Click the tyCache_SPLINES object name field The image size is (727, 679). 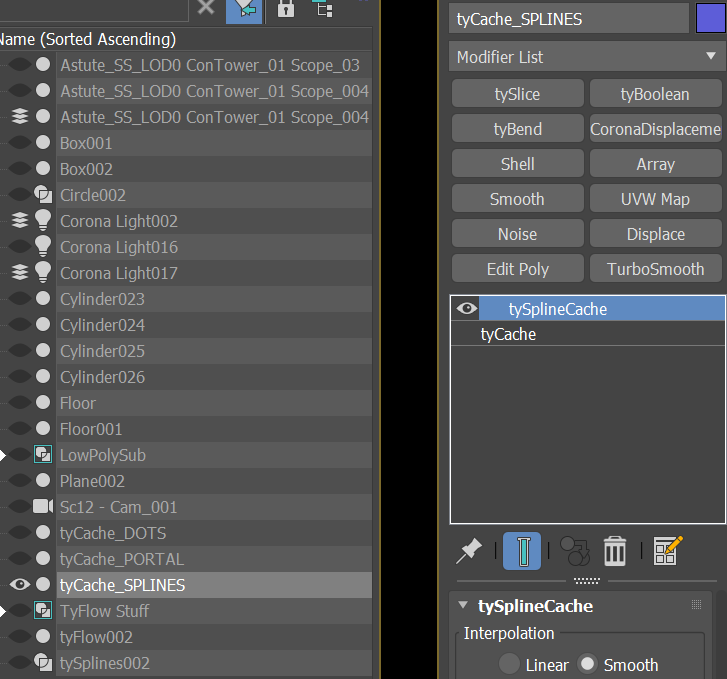[568, 19]
